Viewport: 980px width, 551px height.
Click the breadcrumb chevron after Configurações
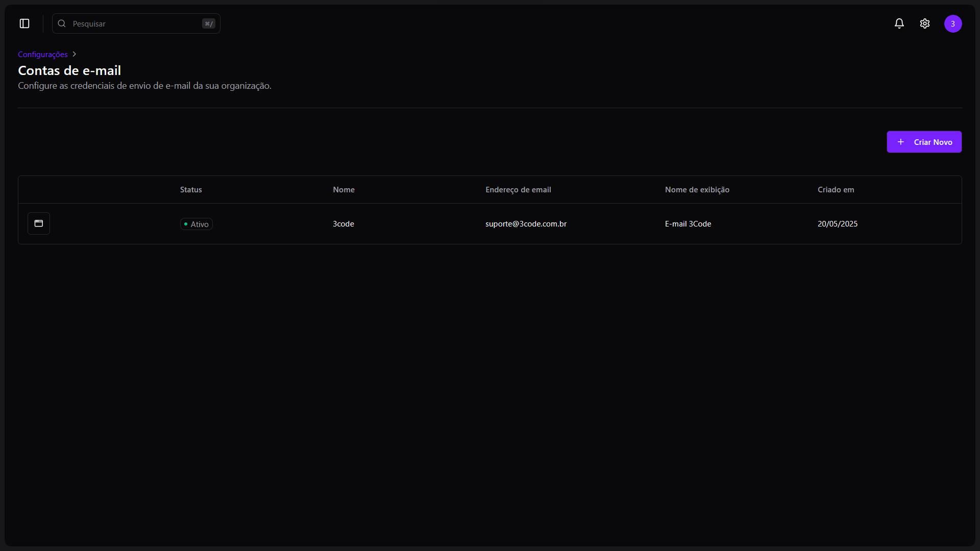coord(75,54)
